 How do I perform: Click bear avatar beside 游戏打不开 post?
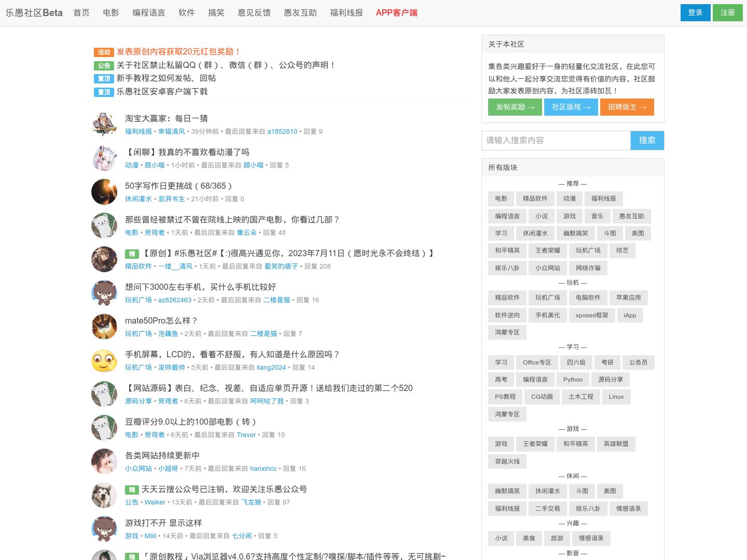104,529
